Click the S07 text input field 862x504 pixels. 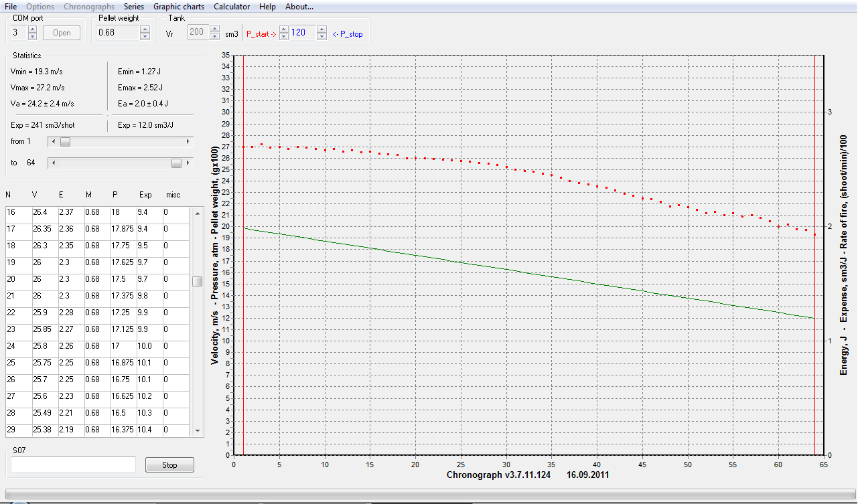pos(73,465)
